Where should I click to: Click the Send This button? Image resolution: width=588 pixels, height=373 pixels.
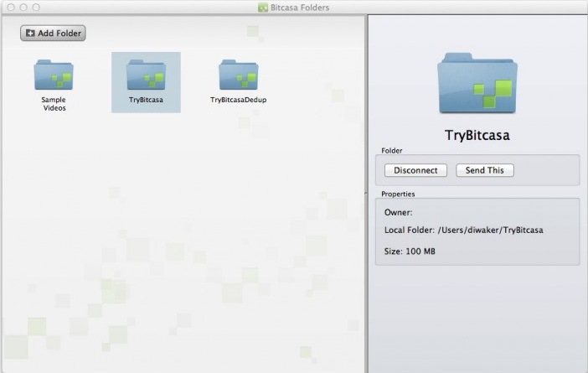485,170
